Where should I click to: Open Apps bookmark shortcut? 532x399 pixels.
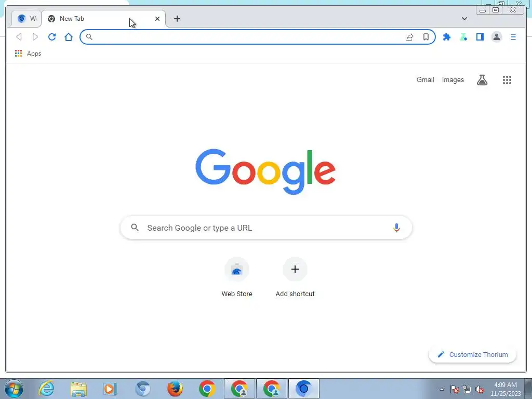click(28, 54)
